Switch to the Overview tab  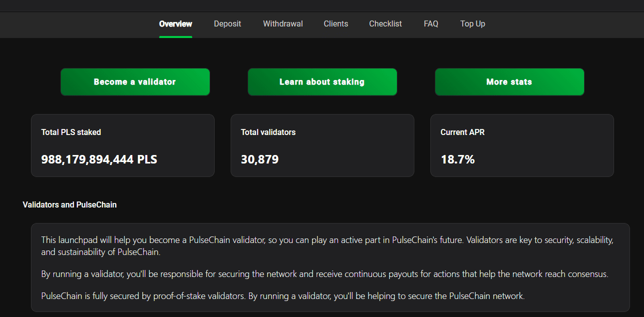(176, 23)
